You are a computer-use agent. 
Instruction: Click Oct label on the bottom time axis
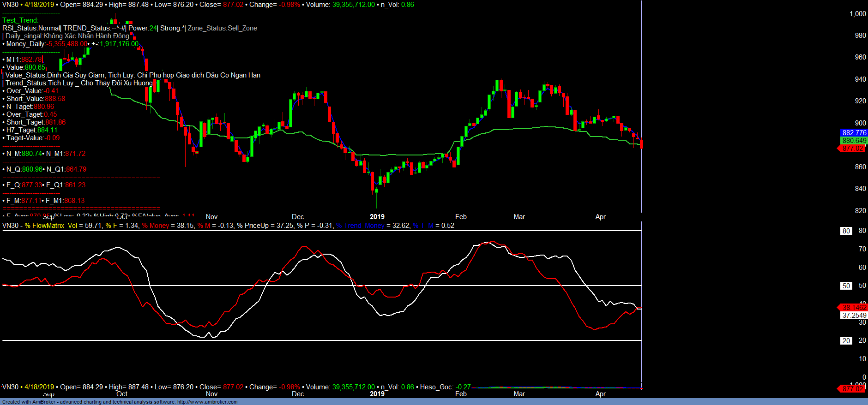[122, 394]
